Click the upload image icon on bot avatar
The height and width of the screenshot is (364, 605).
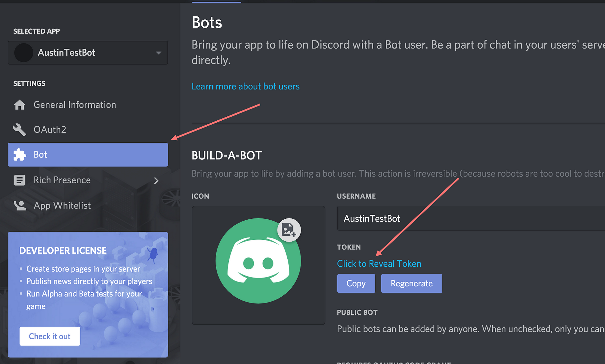(x=289, y=230)
